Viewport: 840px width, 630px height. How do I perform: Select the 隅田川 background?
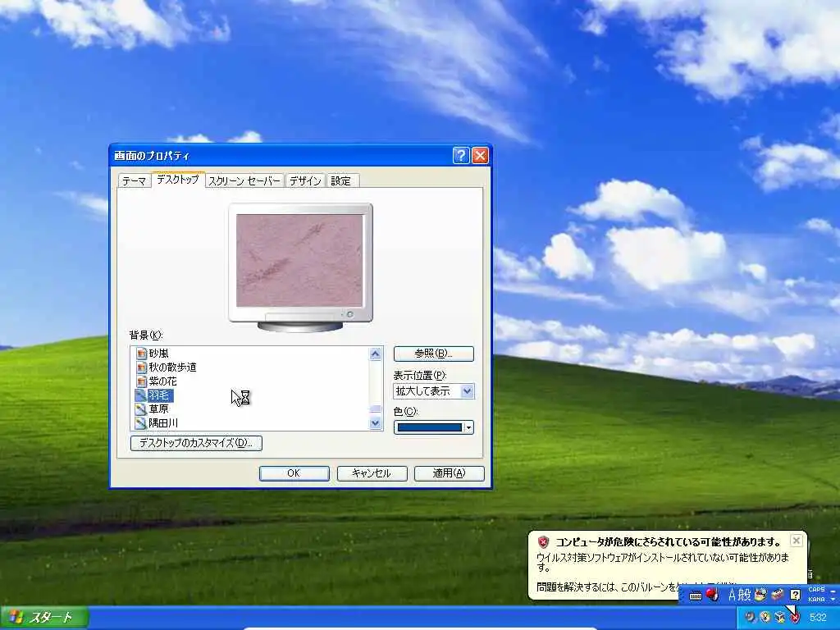pyautogui.click(x=163, y=423)
